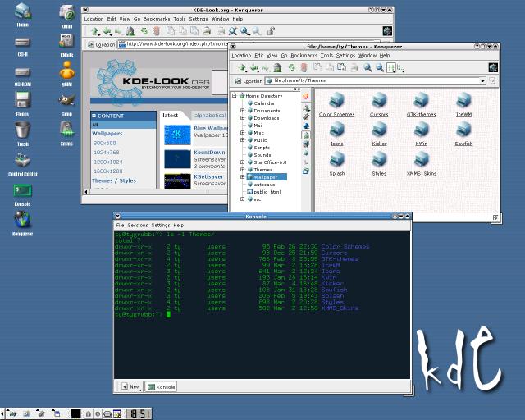Open Tools menu in Themes Konqueror
Image resolution: width=525 pixels, height=420 pixels.
pos(326,56)
